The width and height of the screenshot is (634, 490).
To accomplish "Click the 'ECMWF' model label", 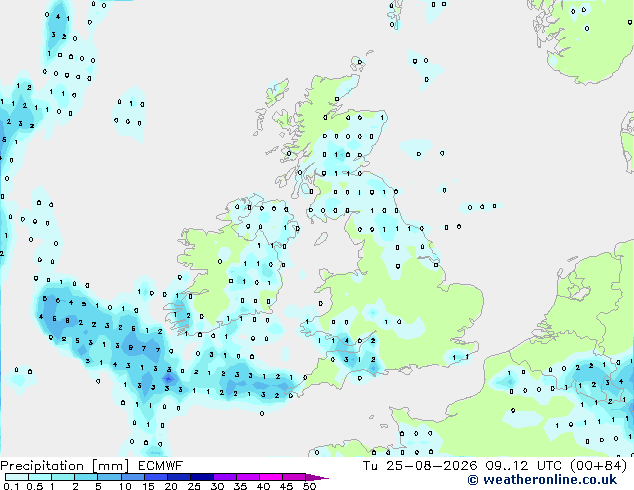I will (x=161, y=466).
